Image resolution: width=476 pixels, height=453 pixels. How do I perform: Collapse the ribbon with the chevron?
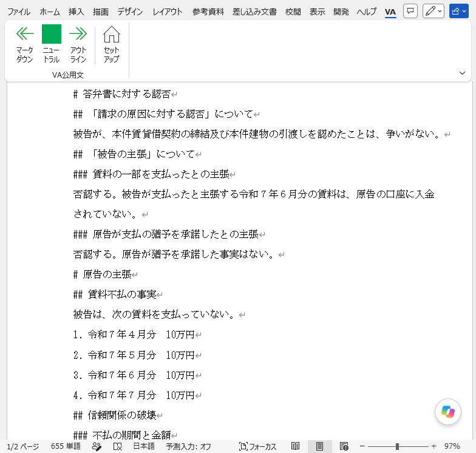coord(462,73)
